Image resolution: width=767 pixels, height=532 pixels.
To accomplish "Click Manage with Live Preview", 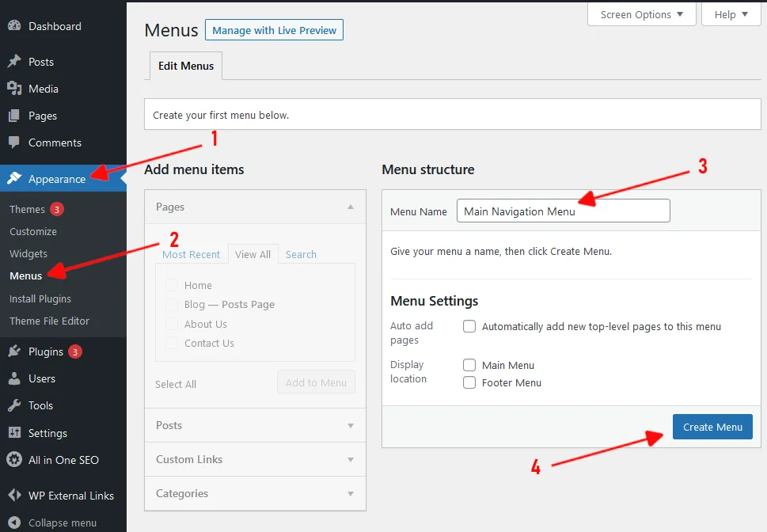I will (274, 30).
